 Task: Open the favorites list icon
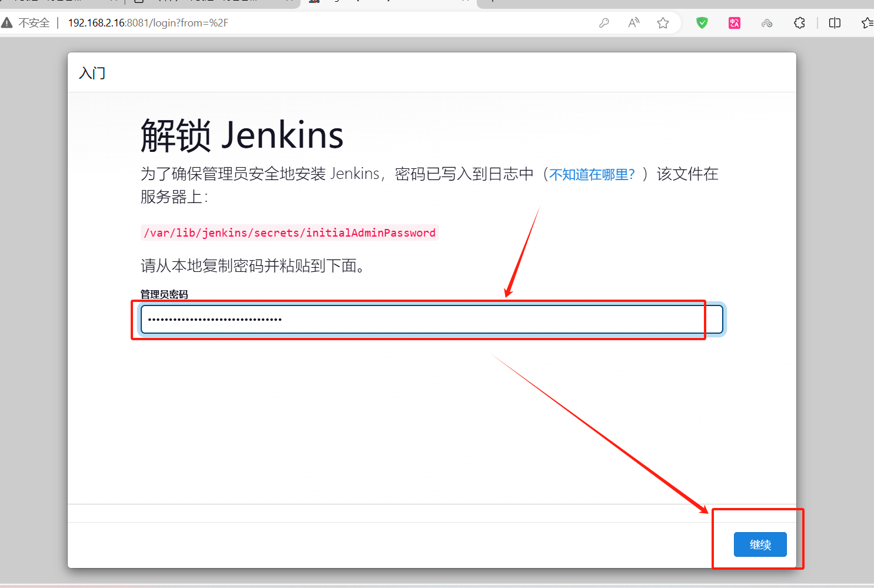coord(867,23)
